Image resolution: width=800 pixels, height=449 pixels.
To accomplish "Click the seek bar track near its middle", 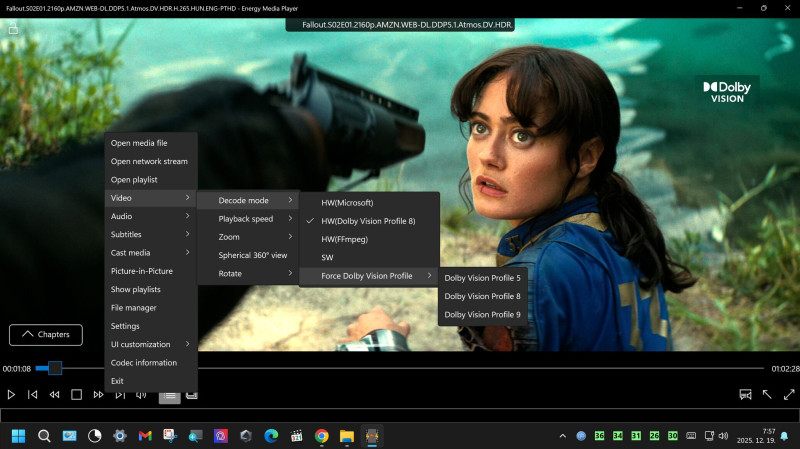I will pyautogui.click(x=399, y=368).
